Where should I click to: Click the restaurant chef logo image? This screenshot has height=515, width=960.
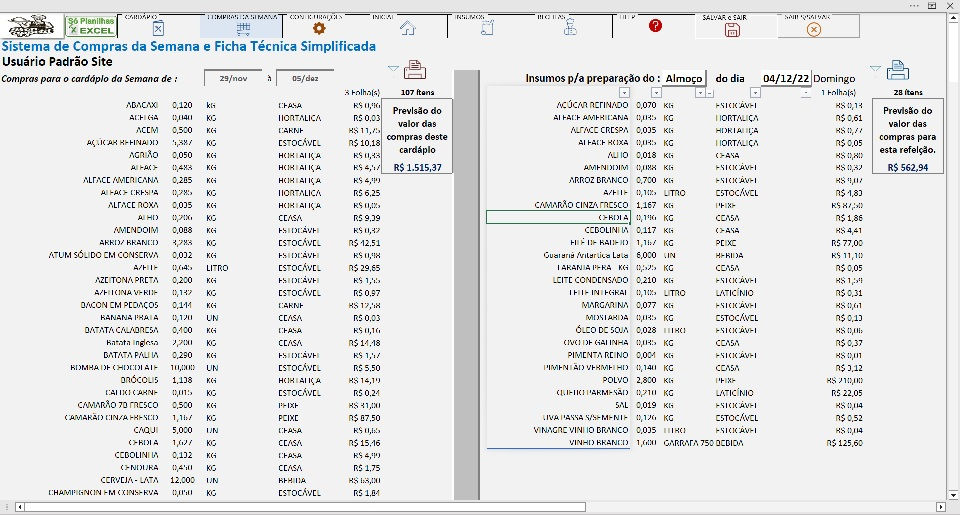click(32, 26)
